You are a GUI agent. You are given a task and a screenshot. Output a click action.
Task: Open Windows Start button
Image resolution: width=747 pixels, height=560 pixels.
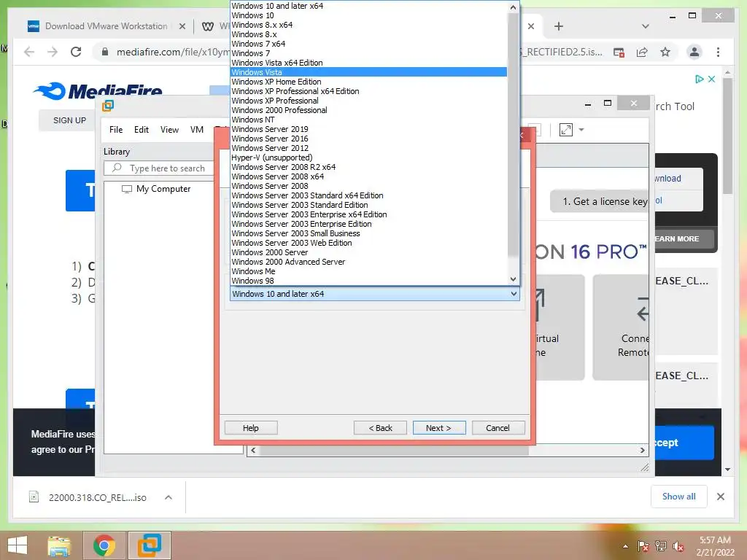(x=18, y=545)
